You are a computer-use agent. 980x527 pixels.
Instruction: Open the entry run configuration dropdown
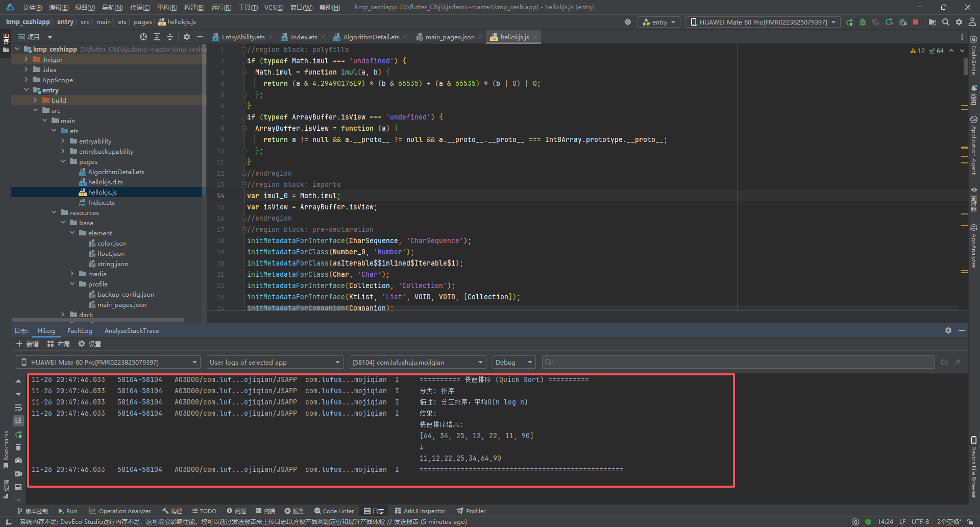point(659,22)
